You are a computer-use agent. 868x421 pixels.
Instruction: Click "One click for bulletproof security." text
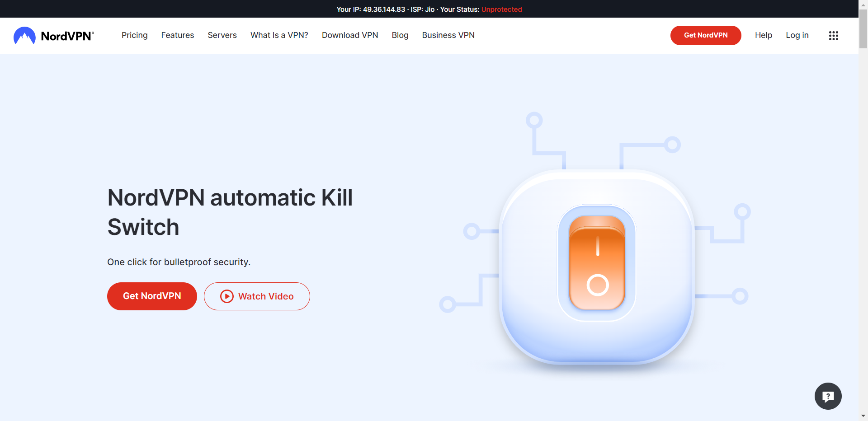click(179, 262)
